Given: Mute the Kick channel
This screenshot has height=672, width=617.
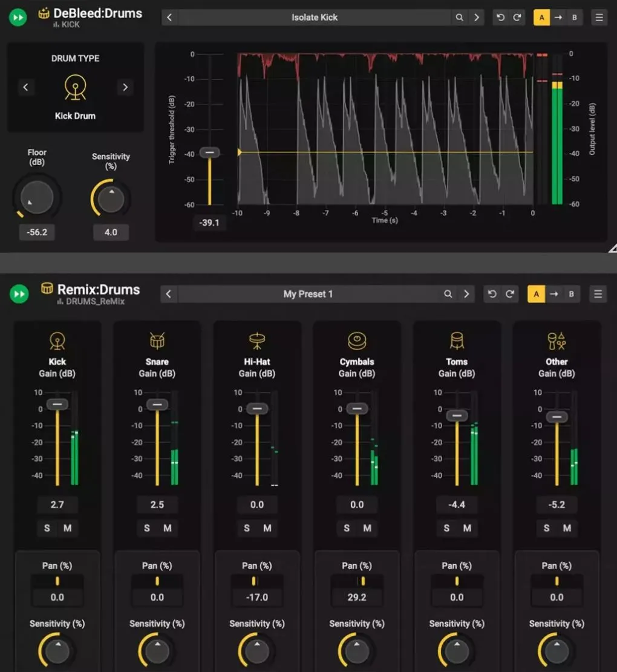Looking at the screenshot, I should (x=68, y=528).
